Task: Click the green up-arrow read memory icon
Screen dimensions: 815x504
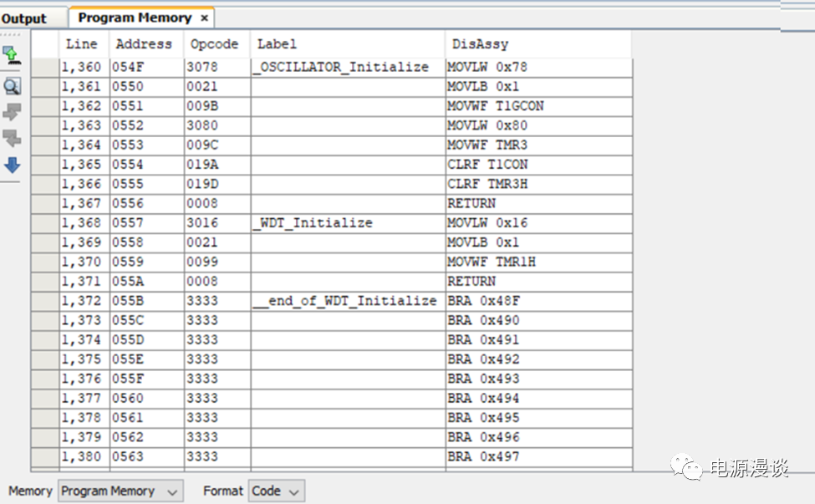Action: coord(12,56)
